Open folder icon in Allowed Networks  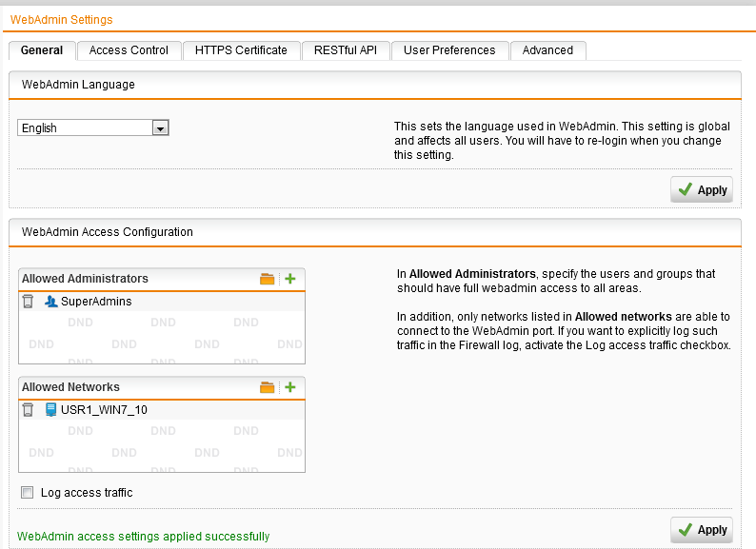[268, 387]
